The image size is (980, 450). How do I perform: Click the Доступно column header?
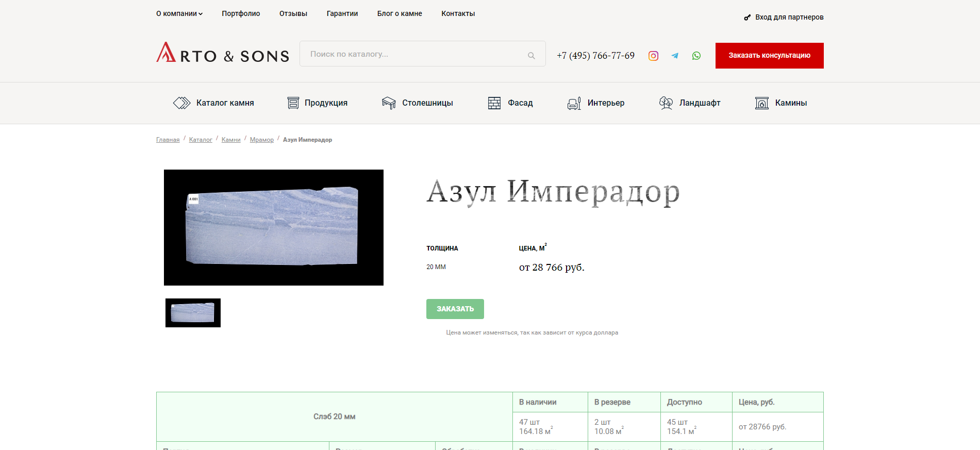click(696, 402)
